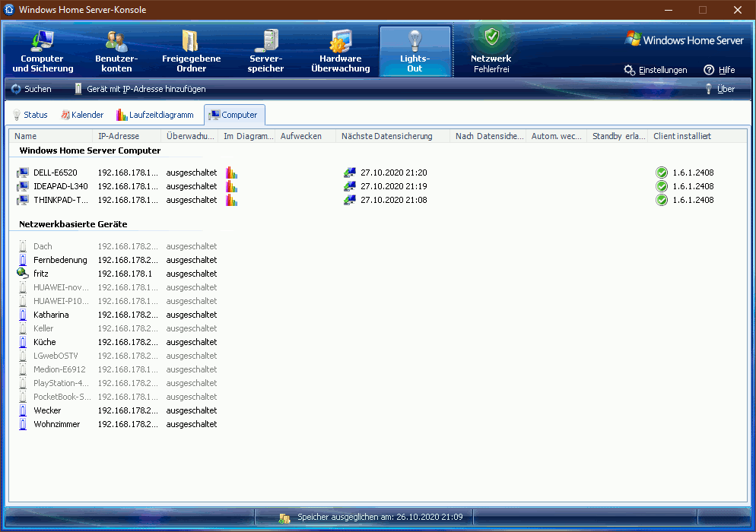Open Serverspeicher section
The image size is (756, 532).
tap(266, 51)
